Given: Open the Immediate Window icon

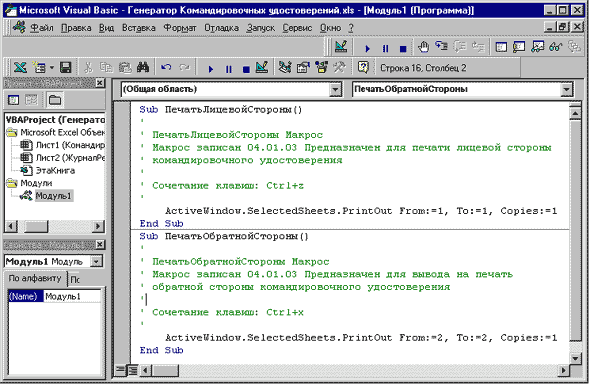Looking at the screenshot, I should [x=519, y=47].
